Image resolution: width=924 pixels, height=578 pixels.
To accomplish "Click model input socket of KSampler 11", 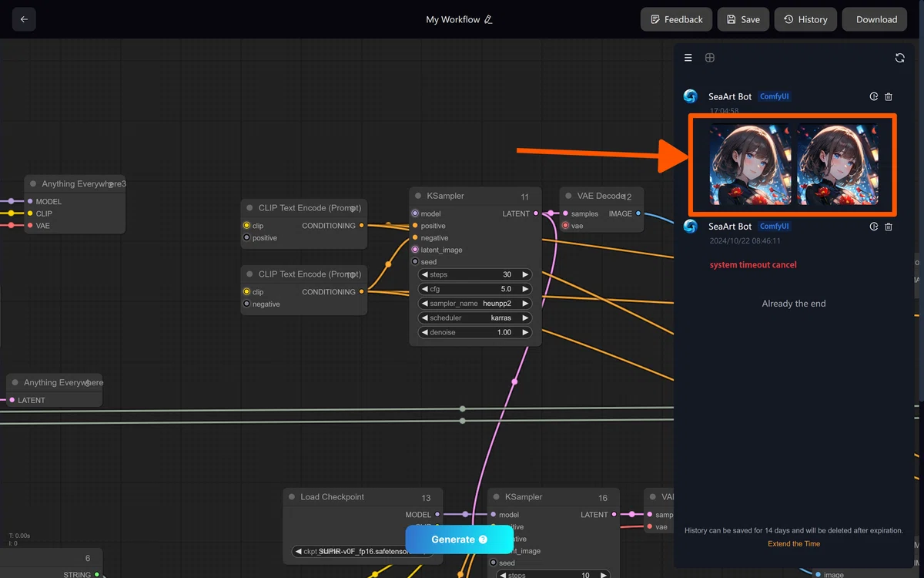I will coord(415,213).
